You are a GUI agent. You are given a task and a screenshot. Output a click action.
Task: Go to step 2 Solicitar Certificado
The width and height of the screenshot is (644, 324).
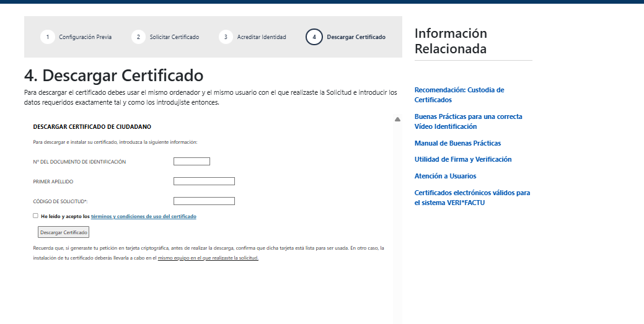tap(165, 37)
